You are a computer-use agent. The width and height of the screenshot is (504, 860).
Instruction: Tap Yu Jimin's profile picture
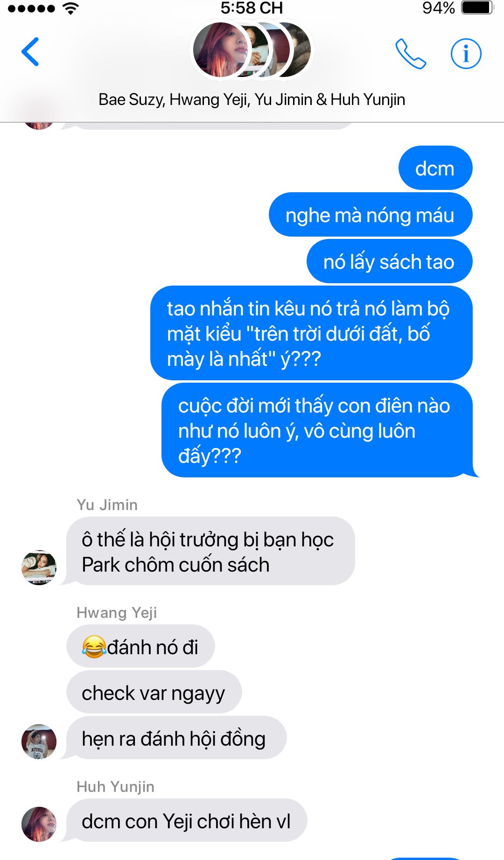pyautogui.click(x=39, y=567)
